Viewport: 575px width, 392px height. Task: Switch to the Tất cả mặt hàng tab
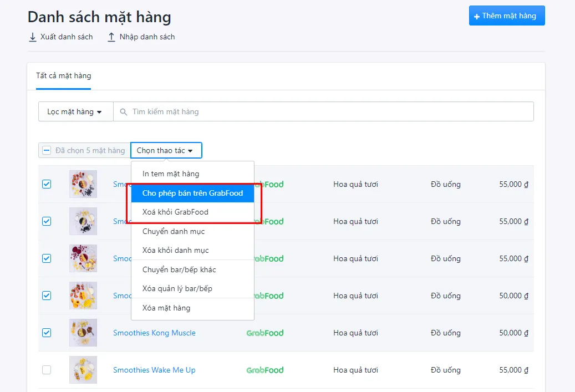pyautogui.click(x=63, y=75)
